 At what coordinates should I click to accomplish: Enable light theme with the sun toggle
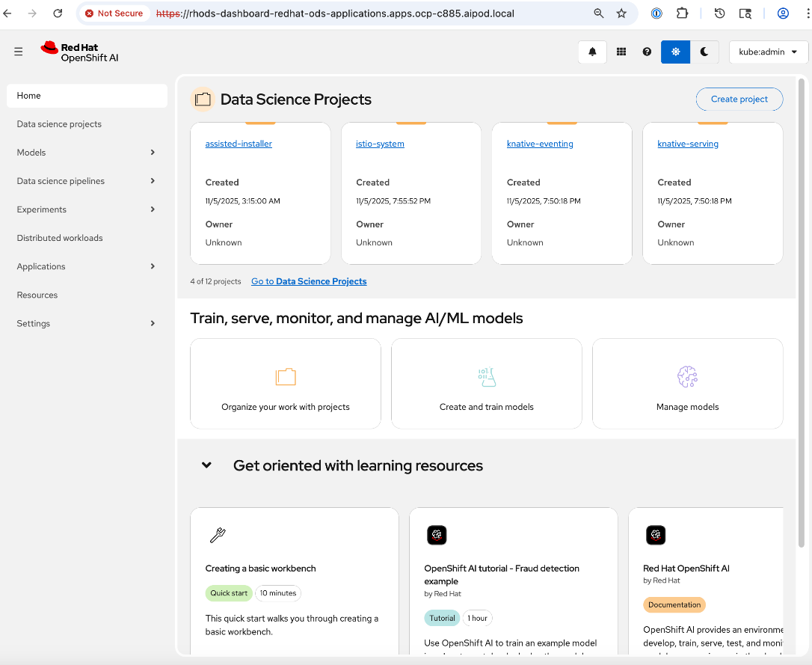(675, 52)
